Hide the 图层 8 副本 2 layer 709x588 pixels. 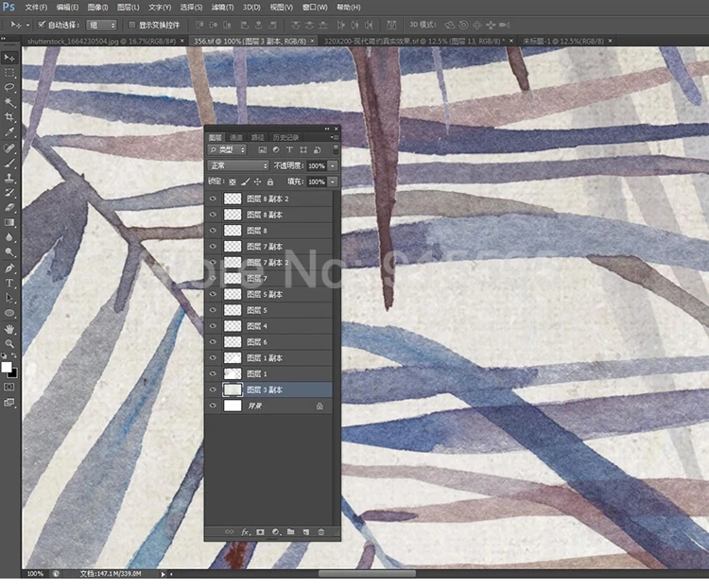[x=213, y=199]
